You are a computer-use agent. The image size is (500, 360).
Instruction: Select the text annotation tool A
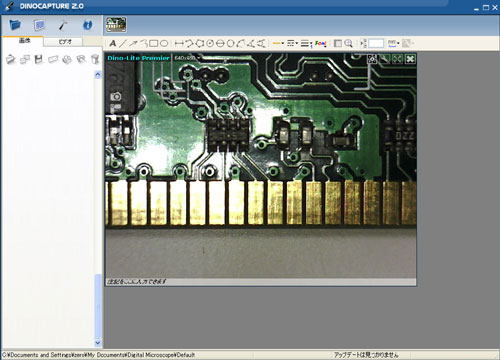(x=113, y=43)
